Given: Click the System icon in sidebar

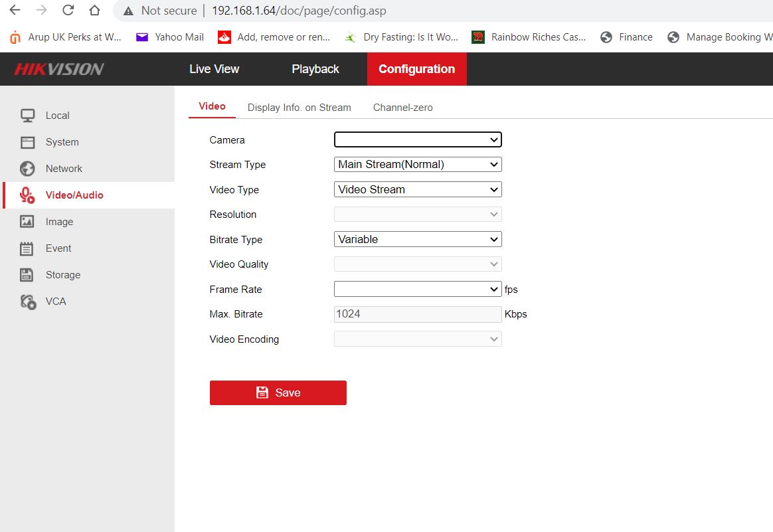Looking at the screenshot, I should click(x=27, y=142).
